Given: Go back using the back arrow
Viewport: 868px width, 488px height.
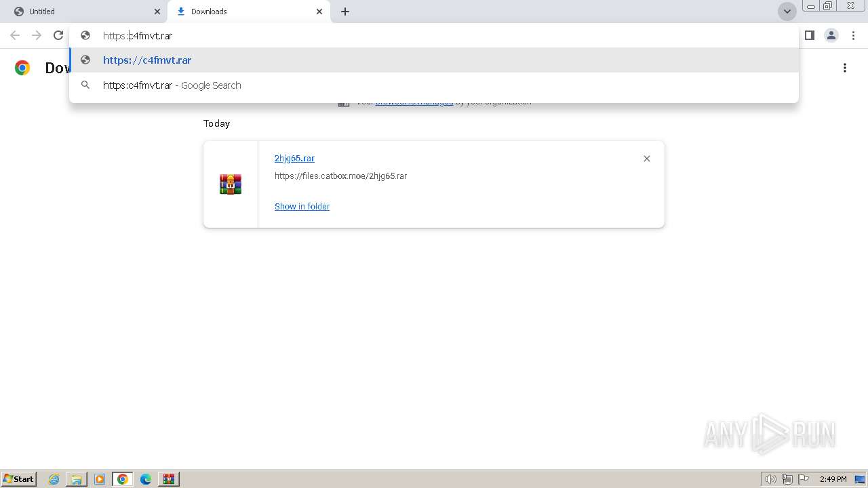Looking at the screenshot, I should (15, 35).
